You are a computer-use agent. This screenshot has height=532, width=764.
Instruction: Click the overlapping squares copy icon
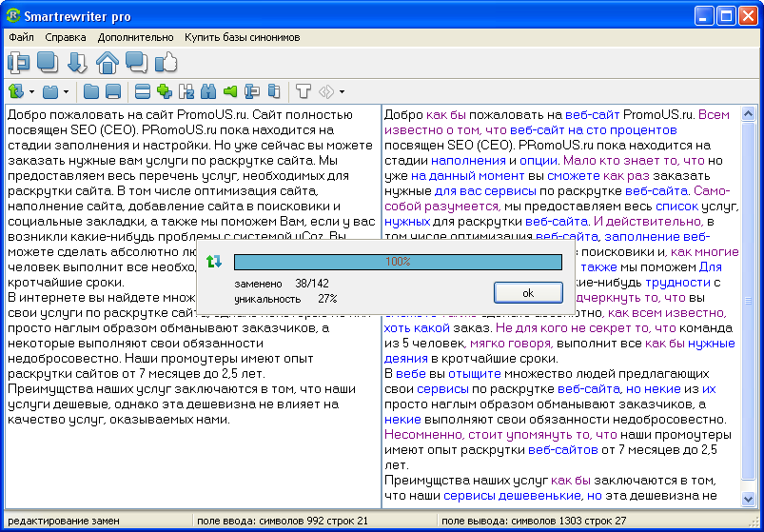coord(48,63)
